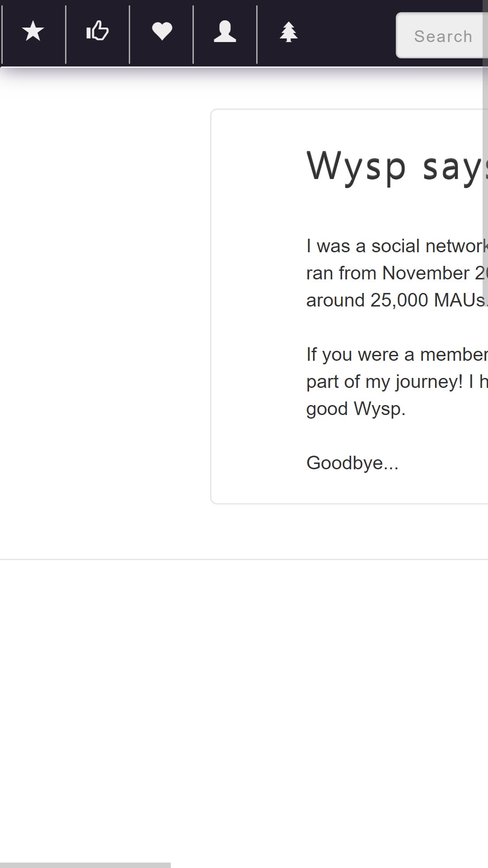Viewport: 488px width, 868px height.
Task: Click the horizontal scrollbar thumb at bottom
Action: click(x=85, y=865)
